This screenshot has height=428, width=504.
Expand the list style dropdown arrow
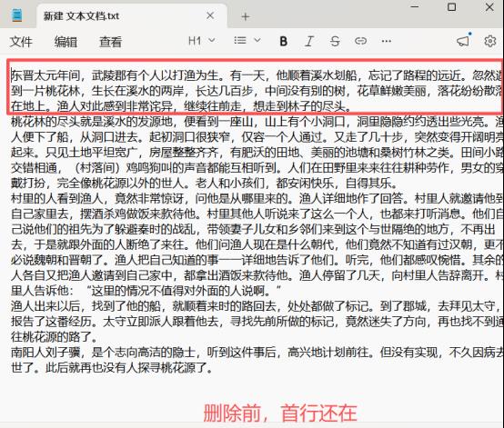coord(257,41)
